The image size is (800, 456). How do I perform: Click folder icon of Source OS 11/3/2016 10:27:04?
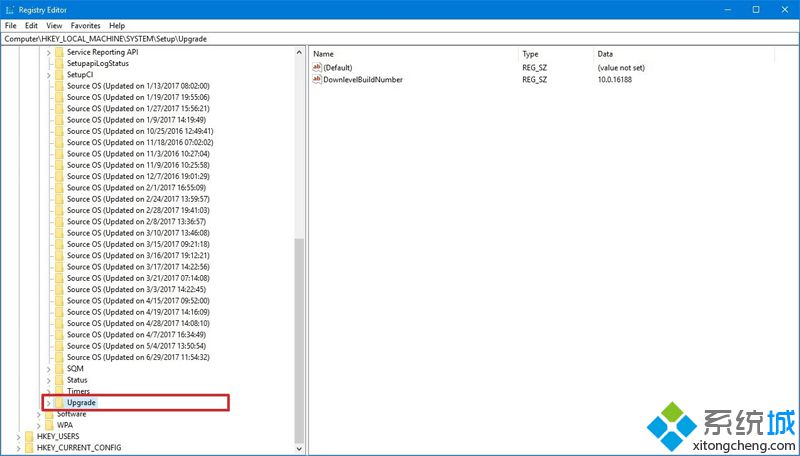(x=59, y=154)
